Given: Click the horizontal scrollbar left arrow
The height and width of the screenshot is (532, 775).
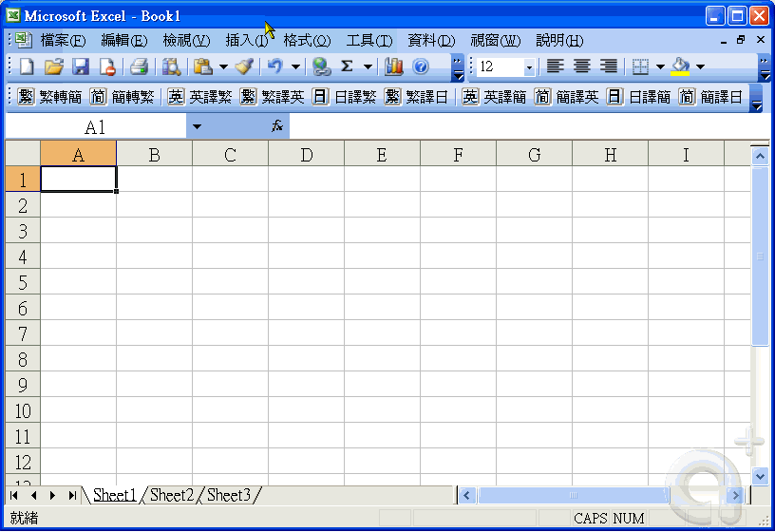Looking at the screenshot, I should click(x=466, y=495).
